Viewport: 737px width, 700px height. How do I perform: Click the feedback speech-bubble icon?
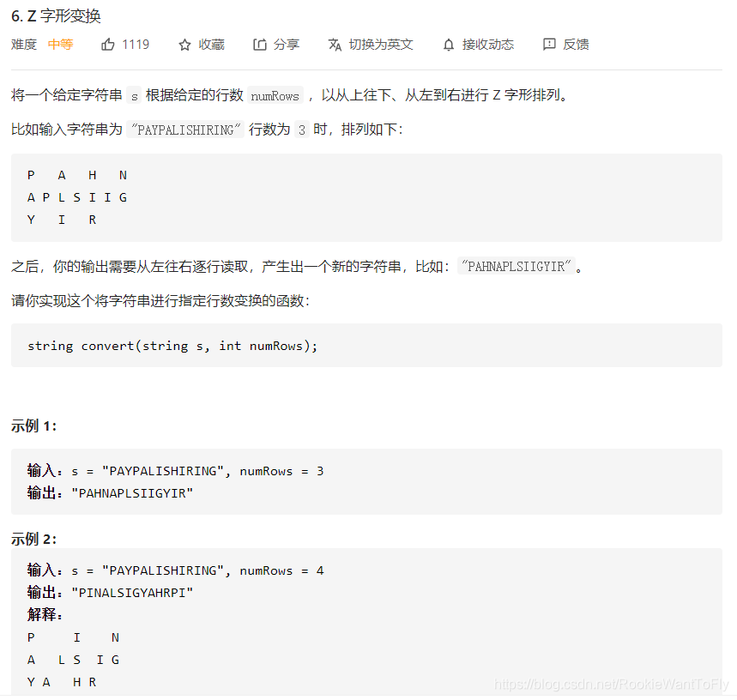(549, 44)
